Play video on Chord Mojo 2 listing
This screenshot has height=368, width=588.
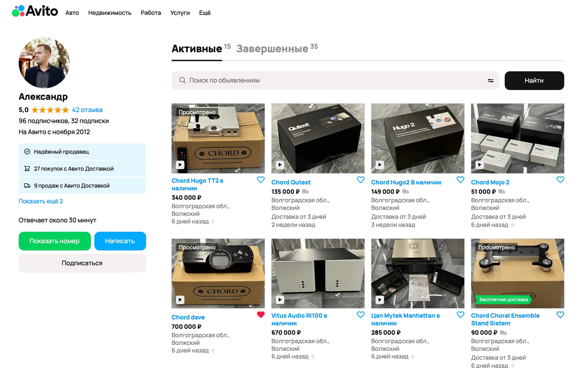click(480, 165)
